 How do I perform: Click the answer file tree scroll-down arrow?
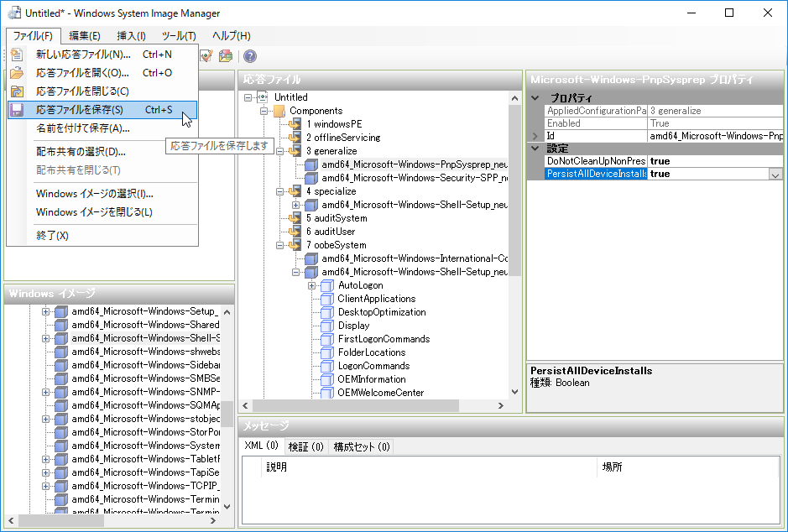tap(514, 392)
